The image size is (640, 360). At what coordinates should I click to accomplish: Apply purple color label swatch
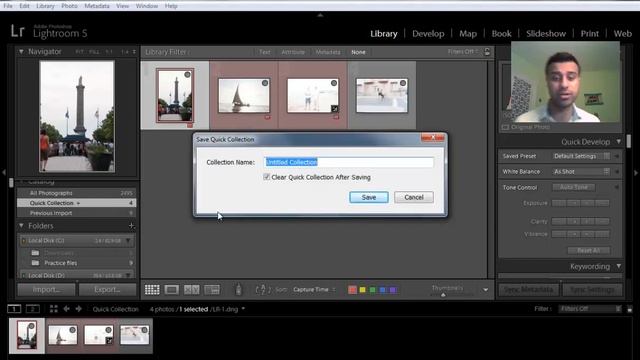pos(392,290)
